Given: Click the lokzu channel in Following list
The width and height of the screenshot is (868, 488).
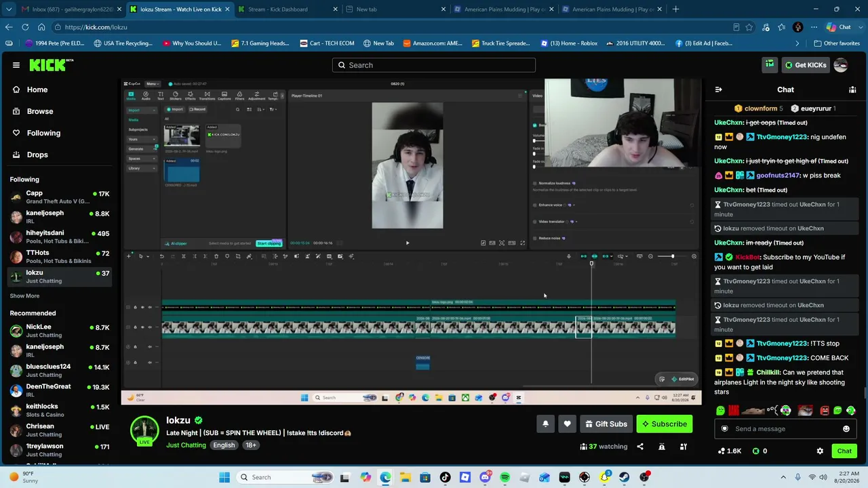Looking at the screenshot, I should [60, 277].
